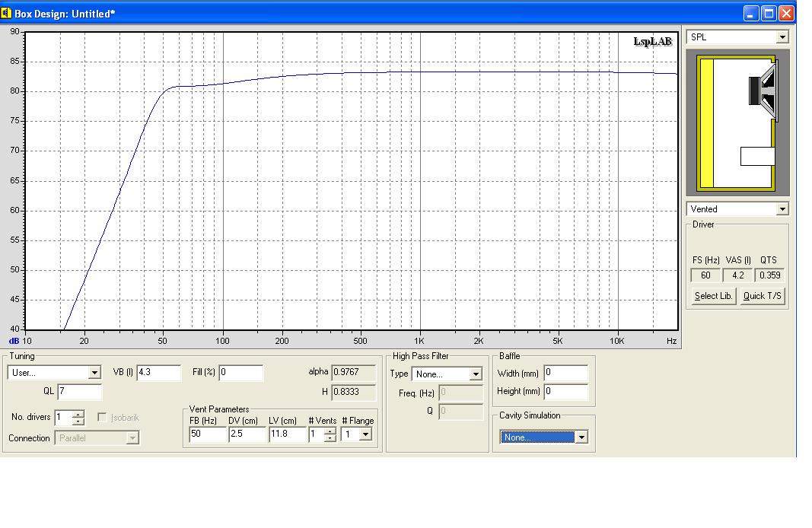Click the vented speaker box diagram
The width and height of the screenshot is (812, 528).
737,123
